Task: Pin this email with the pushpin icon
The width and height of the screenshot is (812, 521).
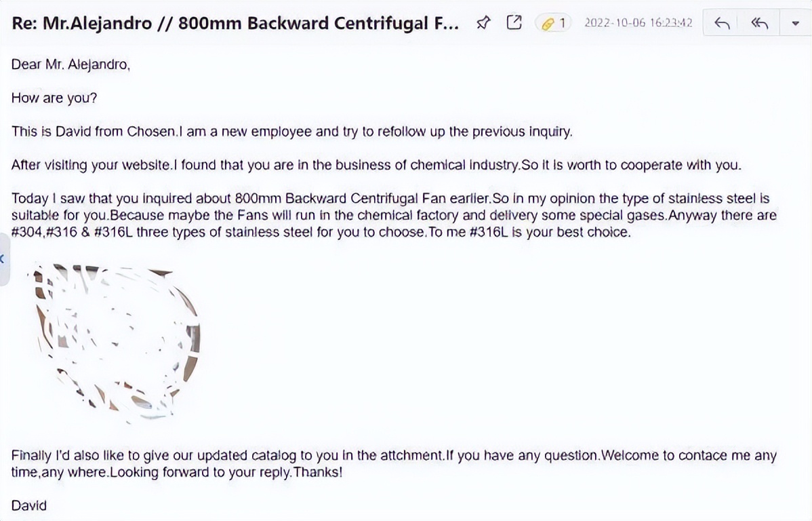Action: pyautogui.click(x=483, y=24)
